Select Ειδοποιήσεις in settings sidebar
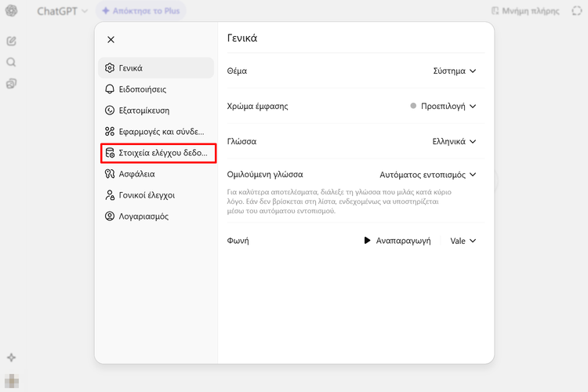Image resolution: width=588 pixels, height=392 pixels. [x=157, y=89]
